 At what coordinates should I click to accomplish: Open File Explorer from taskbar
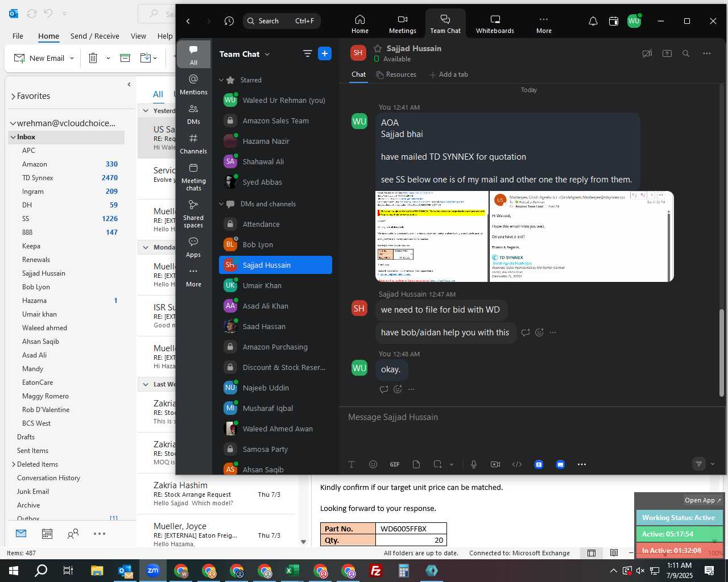(x=97, y=571)
